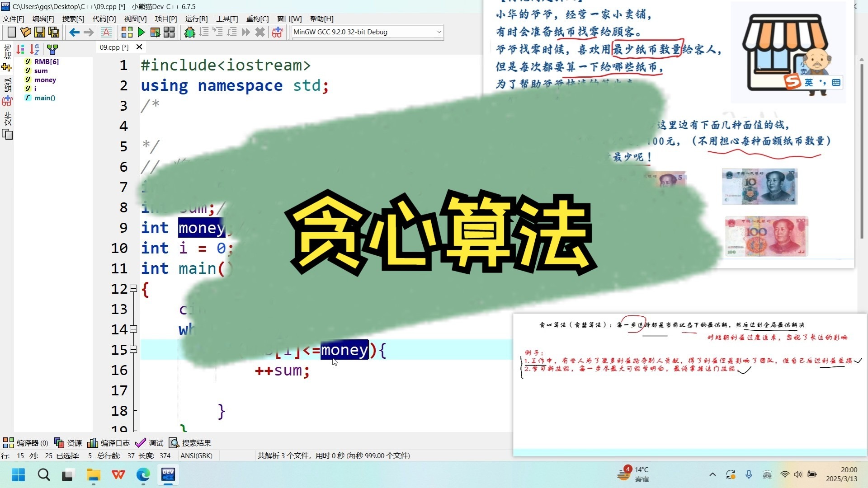Open the profile analysis icon

(x=276, y=32)
